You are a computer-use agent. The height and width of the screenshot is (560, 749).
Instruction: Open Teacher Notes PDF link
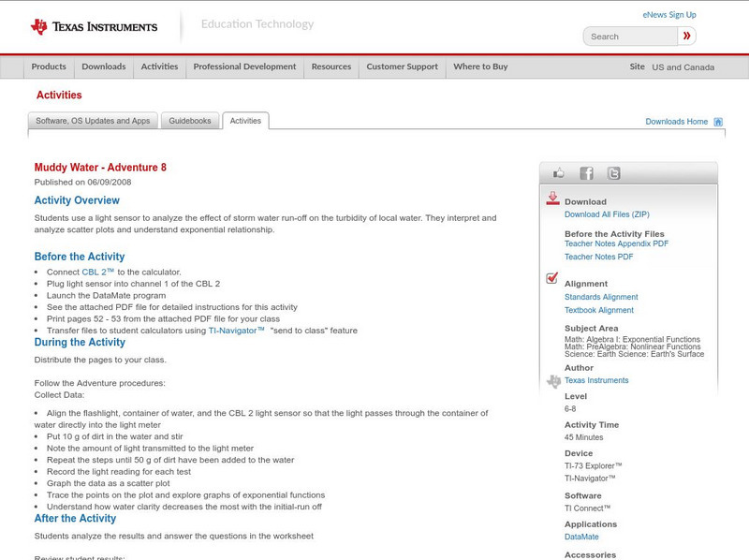pos(598,258)
